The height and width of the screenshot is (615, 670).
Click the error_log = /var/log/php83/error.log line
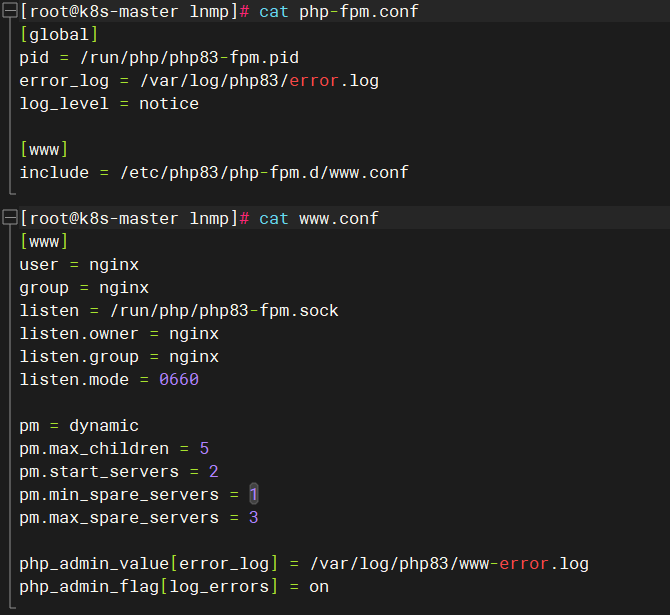click(199, 81)
